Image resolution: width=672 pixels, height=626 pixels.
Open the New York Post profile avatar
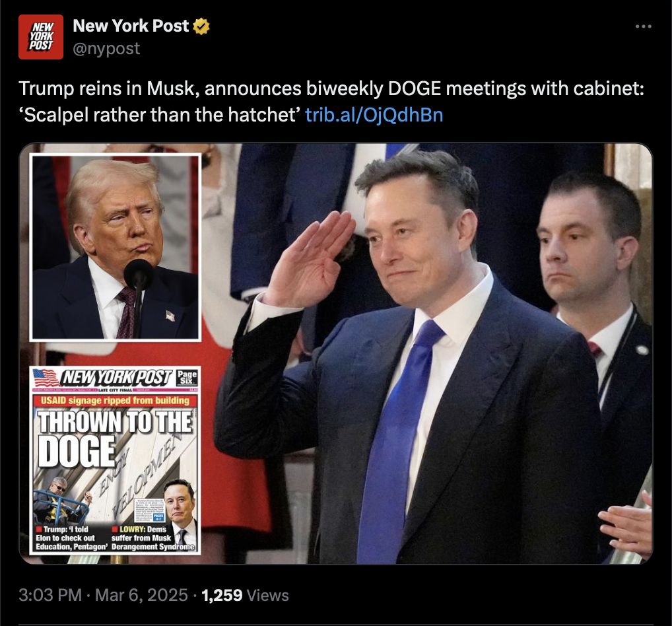41,37
